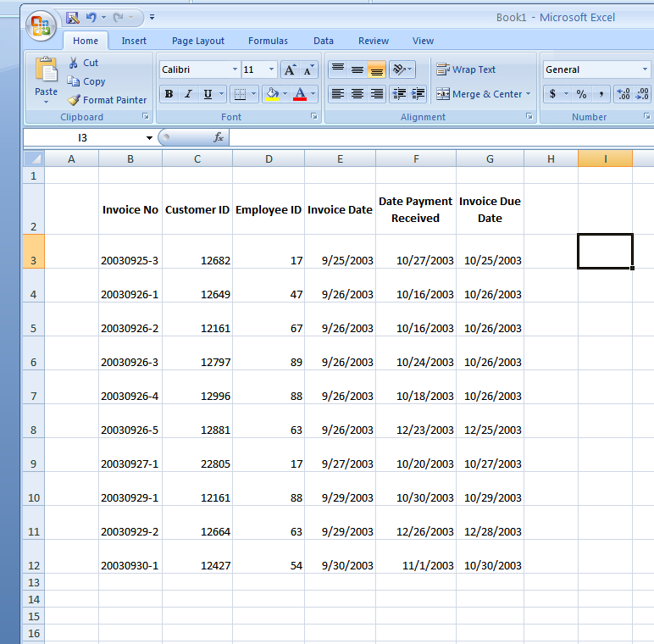The width and height of the screenshot is (654, 644).
Task: Open the Paste options arrow
Action: [46, 102]
